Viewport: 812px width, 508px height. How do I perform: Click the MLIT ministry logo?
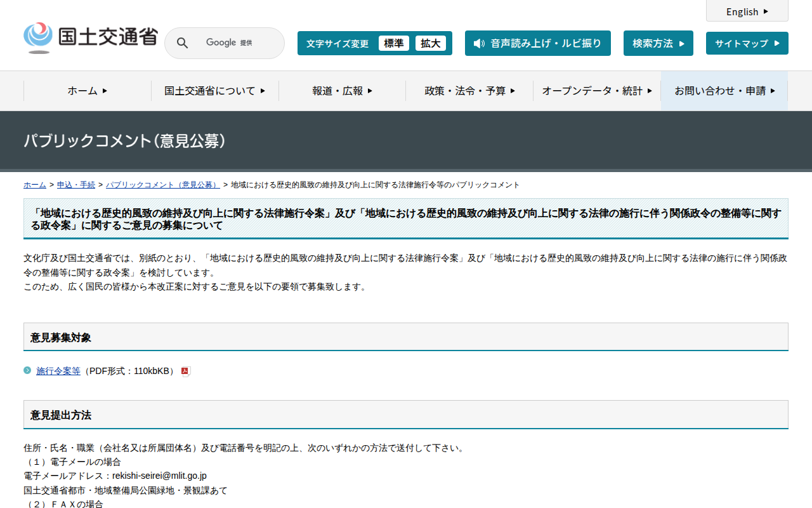pos(90,38)
